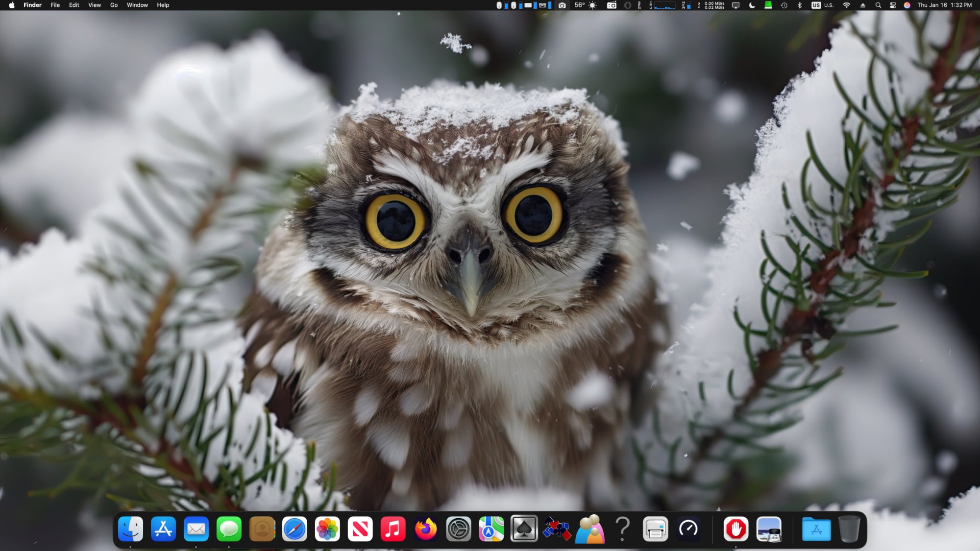Image resolution: width=980 pixels, height=551 pixels.
Task: Open the Trash in the Dock
Action: pyautogui.click(x=849, y=529)
